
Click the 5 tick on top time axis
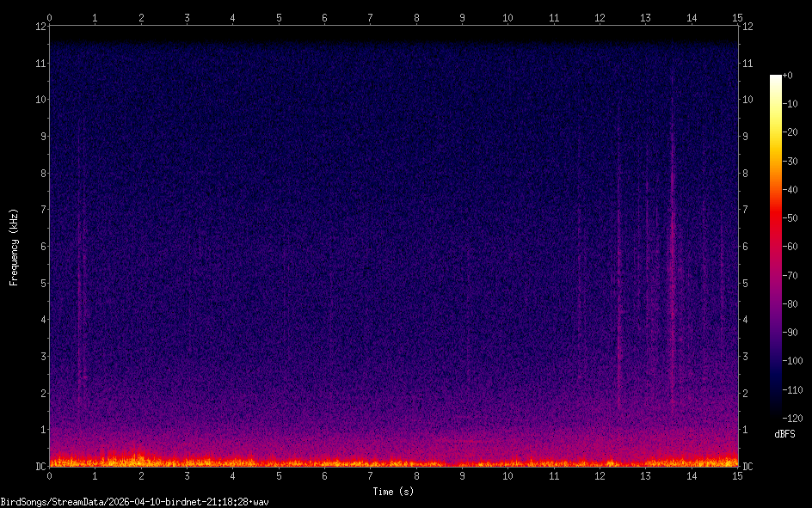279,17
